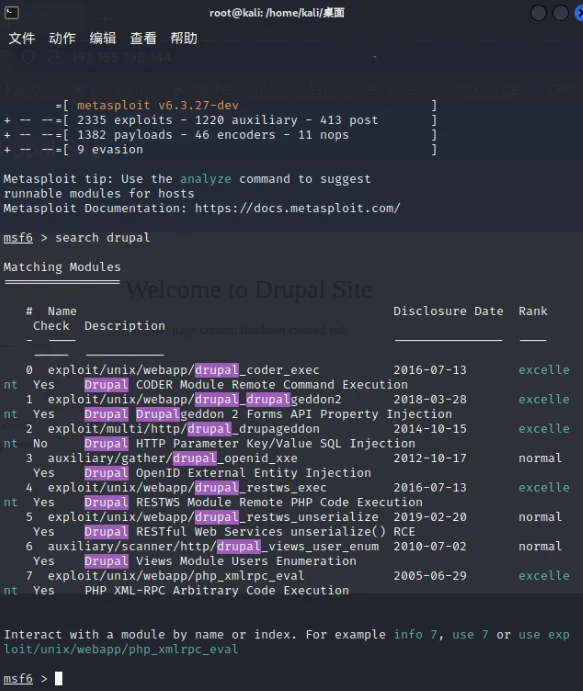Click module path drupal_restws_exec
The height and width of the screenshot is (691, 583).
click(187, 488)
